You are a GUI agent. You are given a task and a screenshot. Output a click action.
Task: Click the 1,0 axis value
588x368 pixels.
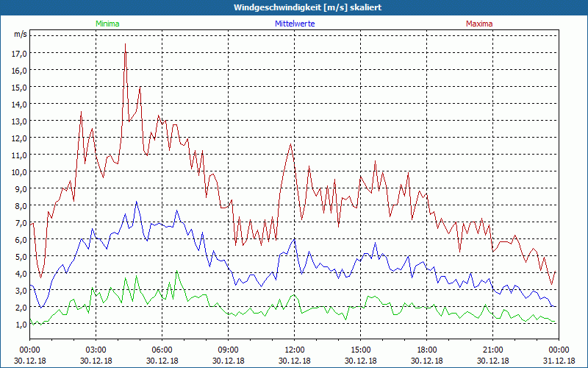21,324
